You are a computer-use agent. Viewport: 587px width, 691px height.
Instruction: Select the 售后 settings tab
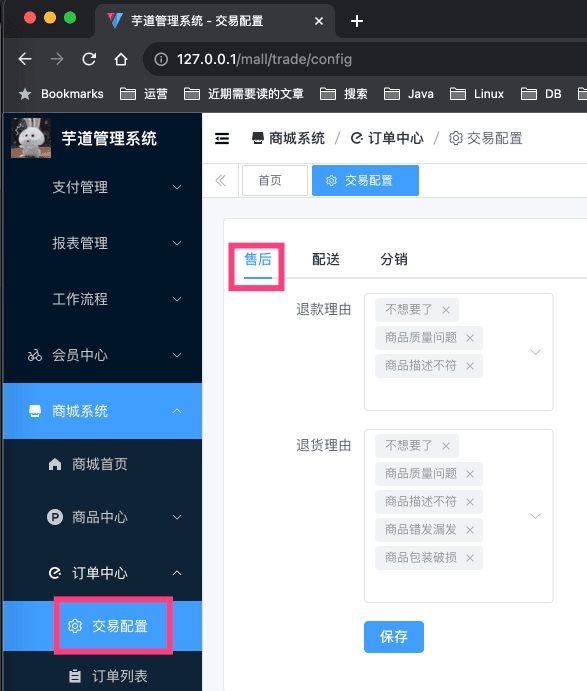(x=258, y=260)
